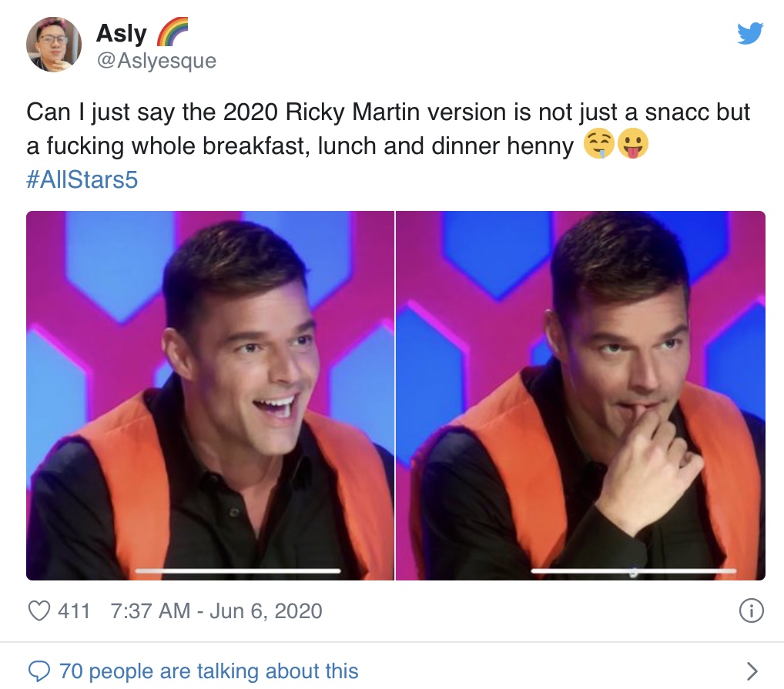Viewport: 784px width, 689px height.
Task: Click the Asly display name
Action: [x=122, y=33]
